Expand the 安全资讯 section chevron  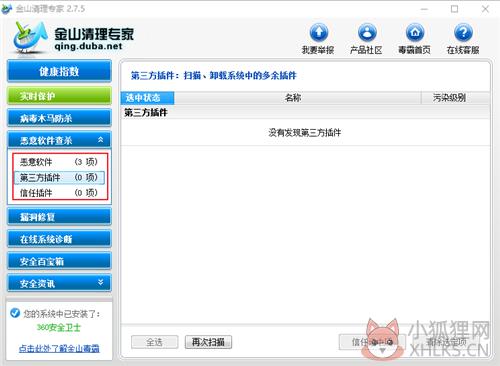(100, 283)
